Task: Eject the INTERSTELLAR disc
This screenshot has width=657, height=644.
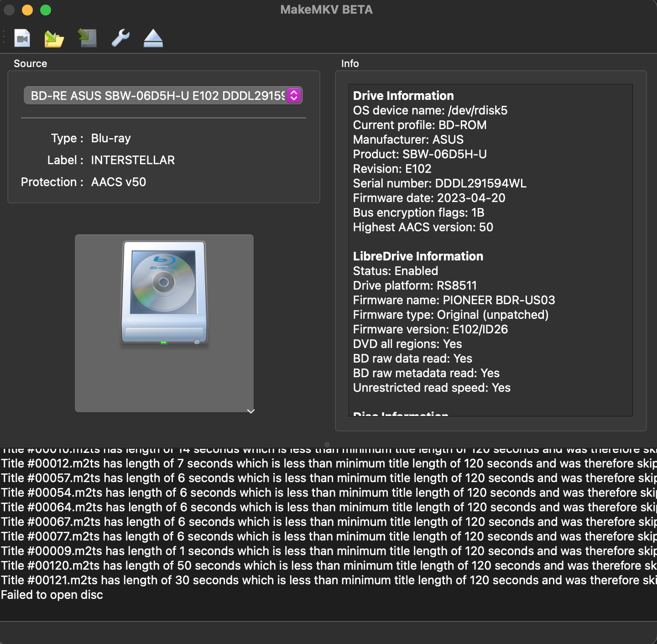Action: click(x=153, y=38)
